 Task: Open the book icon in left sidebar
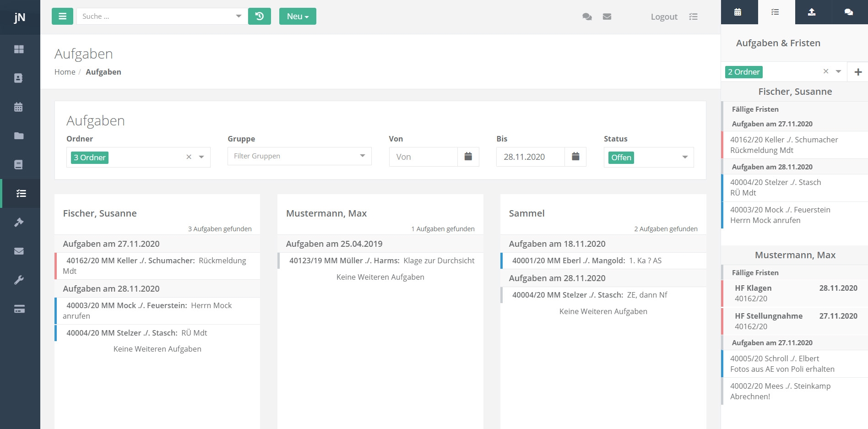pyautogui.click(x=19, y=165)
